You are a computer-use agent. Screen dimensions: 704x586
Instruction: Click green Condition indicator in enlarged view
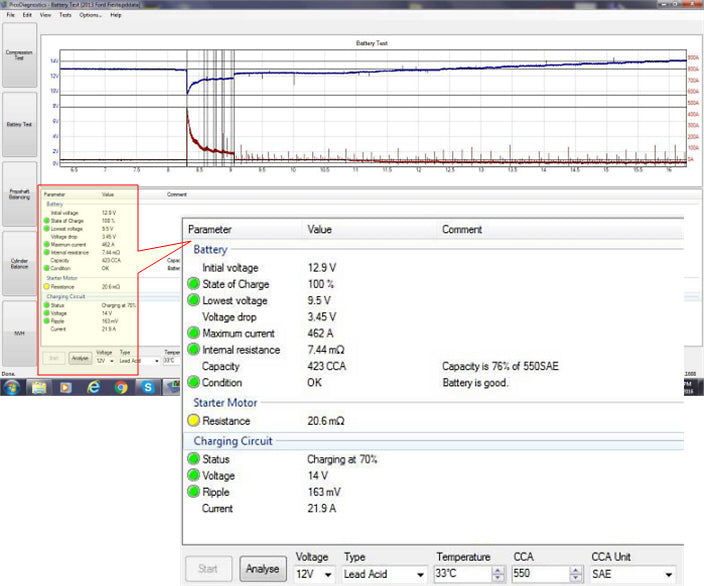tap(193, 382)
